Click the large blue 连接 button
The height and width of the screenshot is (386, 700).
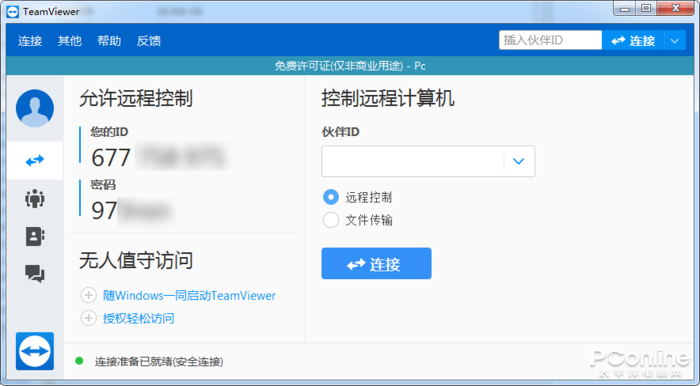pyautogui.click(x=376, y=264)
